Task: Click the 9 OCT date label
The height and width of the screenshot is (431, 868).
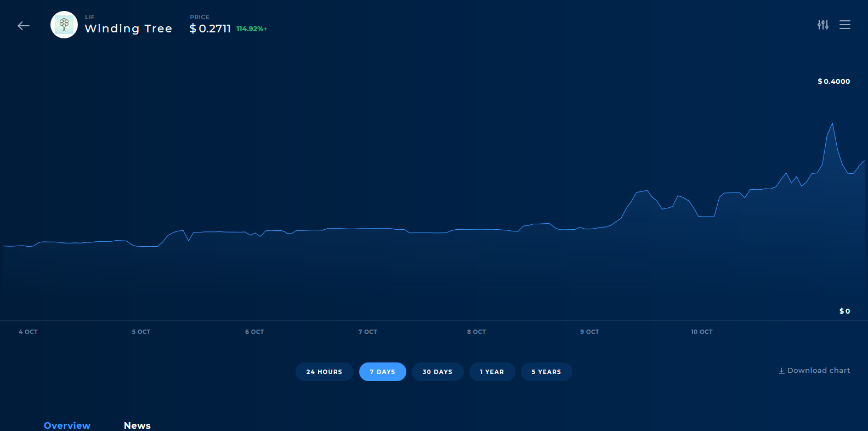Action: 589,332
